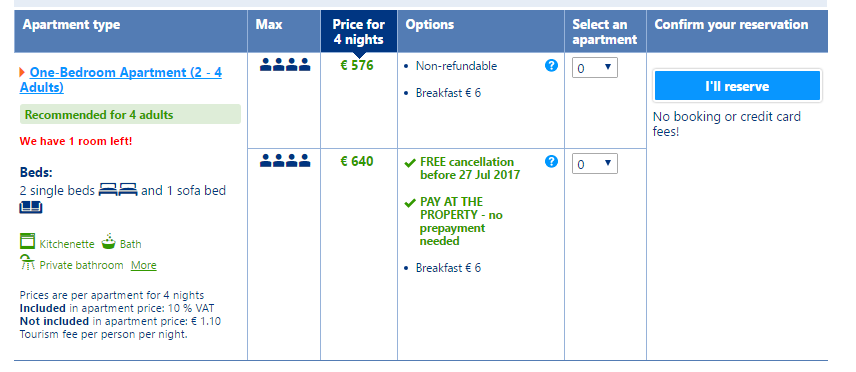Click the €640 free cancellation price
The width and height of the screenshot is (856, 372).
tap(357, 161)
